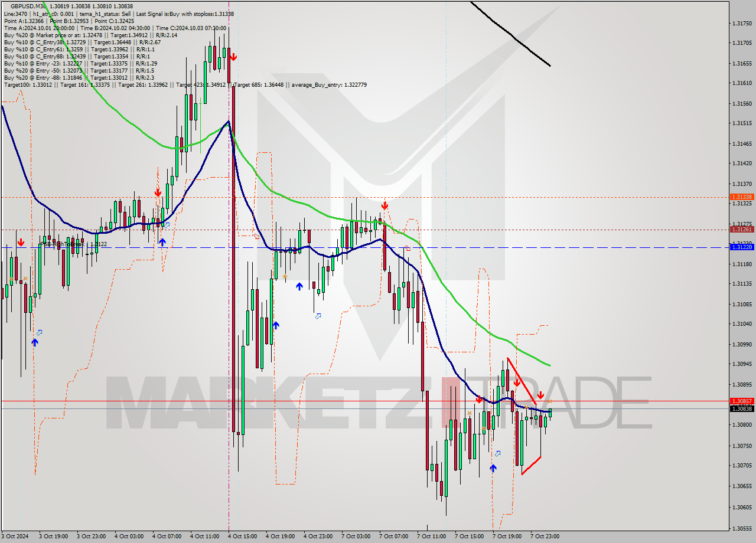Click the '7 Oct 19:00' time axis label
The width and height of the screenshot is (756, 543).
(x=507, y=537)
